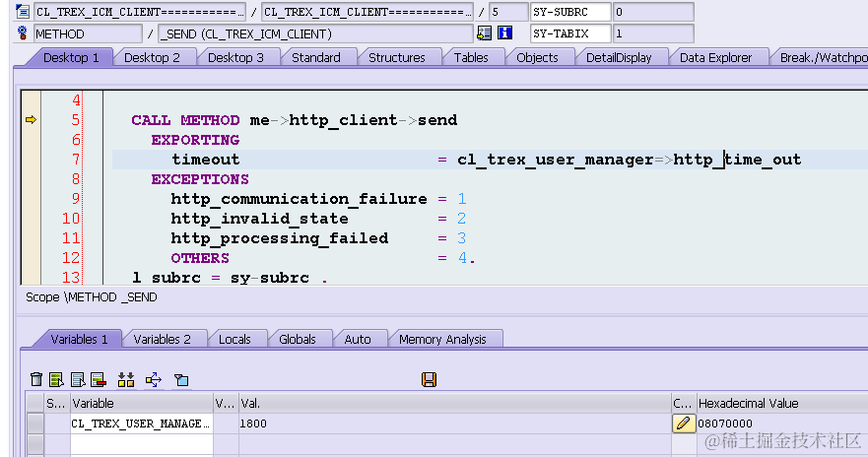Open the Globals tab

pos(298,339)
